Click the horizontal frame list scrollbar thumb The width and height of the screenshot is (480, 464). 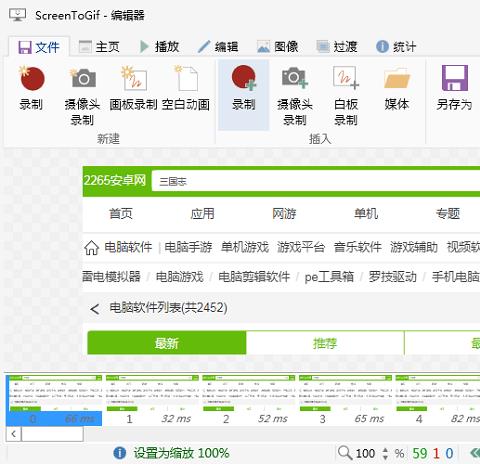click(52, 434)
